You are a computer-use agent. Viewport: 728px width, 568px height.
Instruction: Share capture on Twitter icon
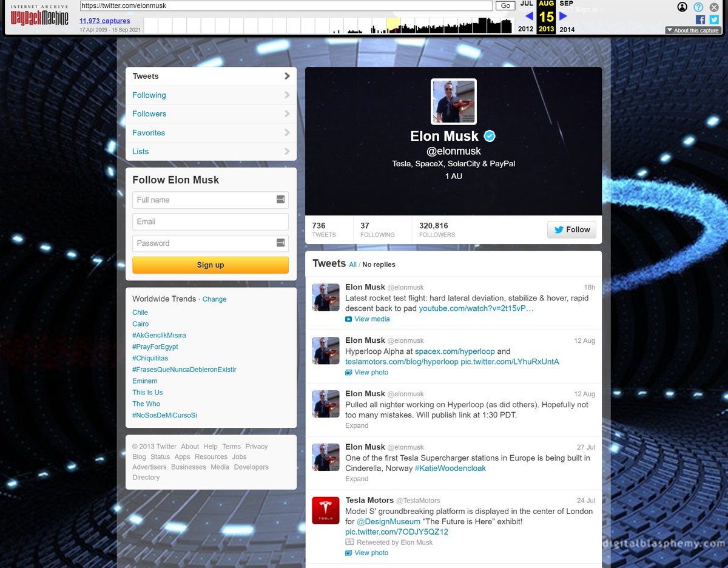(714, 20)
